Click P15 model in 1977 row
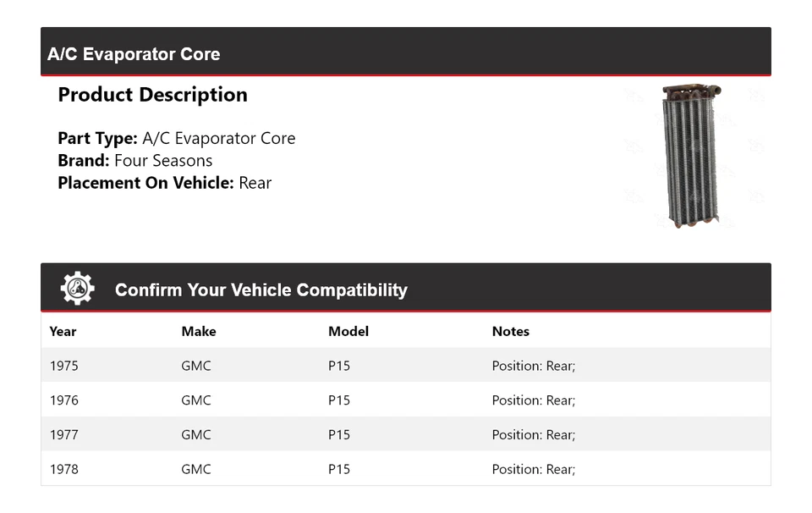The height and width of the screenshot is (513, 812). click(x=338, y=434)
